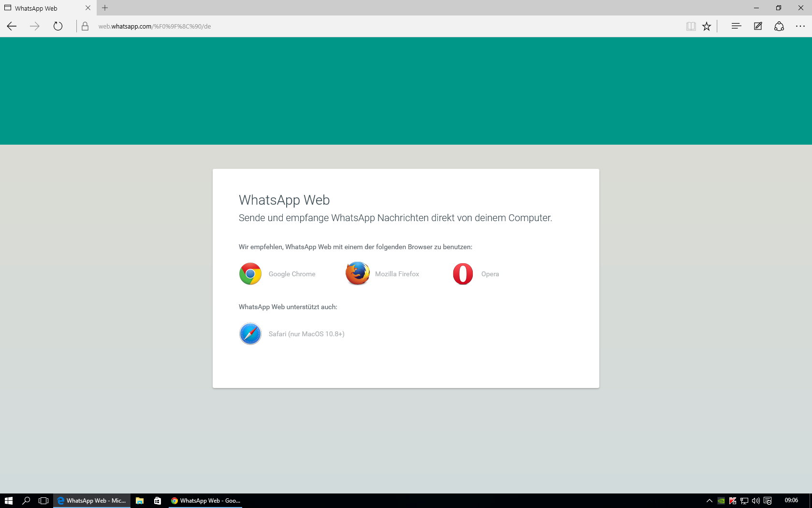
Task: Open the Mozilla Firefox text link
Action: (x=397, y=274)
